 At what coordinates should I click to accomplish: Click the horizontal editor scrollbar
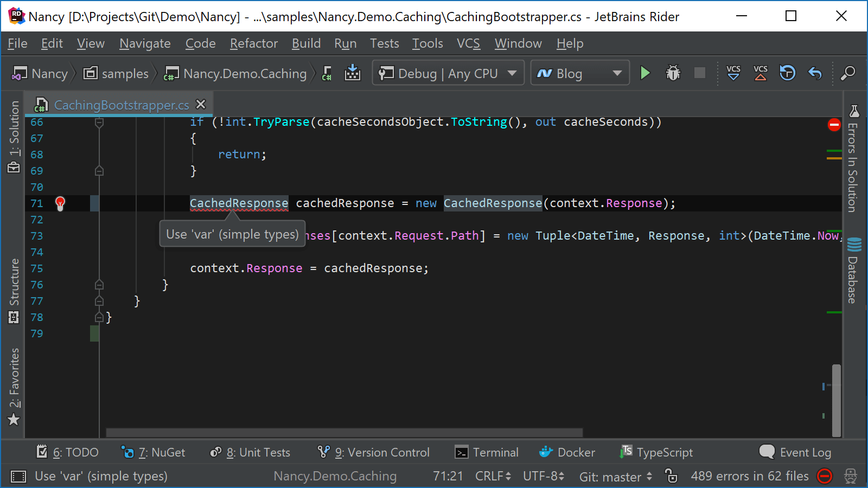[x=344, y=433]
